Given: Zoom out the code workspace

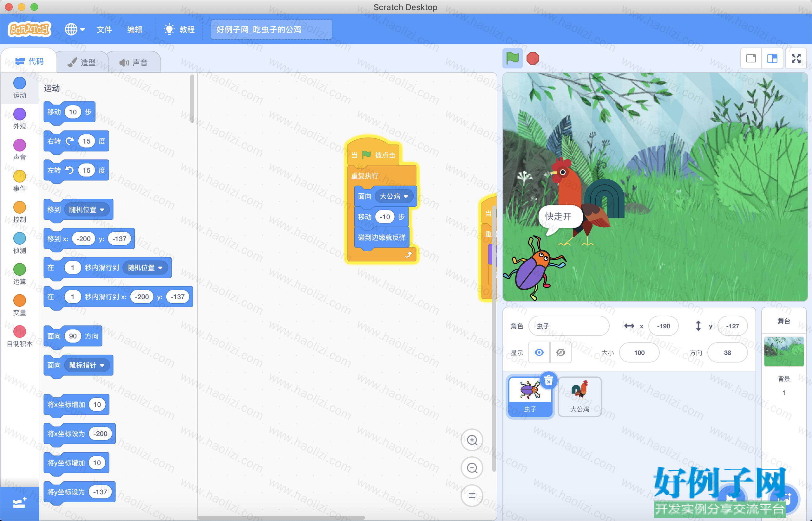Looking at the screenshot, I should 472,468.
